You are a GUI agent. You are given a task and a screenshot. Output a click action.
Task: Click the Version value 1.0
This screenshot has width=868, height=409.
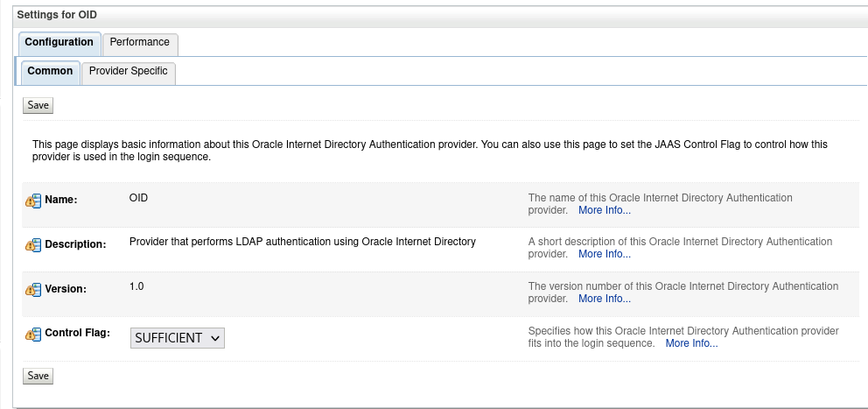[136, 286]
